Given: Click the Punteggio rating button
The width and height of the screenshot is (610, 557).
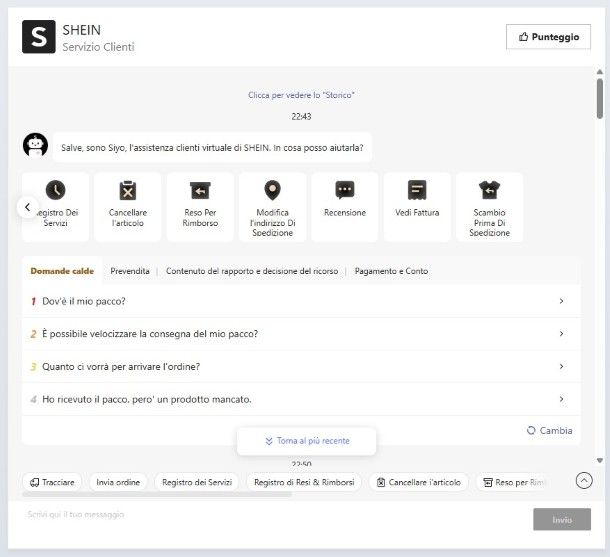Looking at the screenshot, I should 548,37.
